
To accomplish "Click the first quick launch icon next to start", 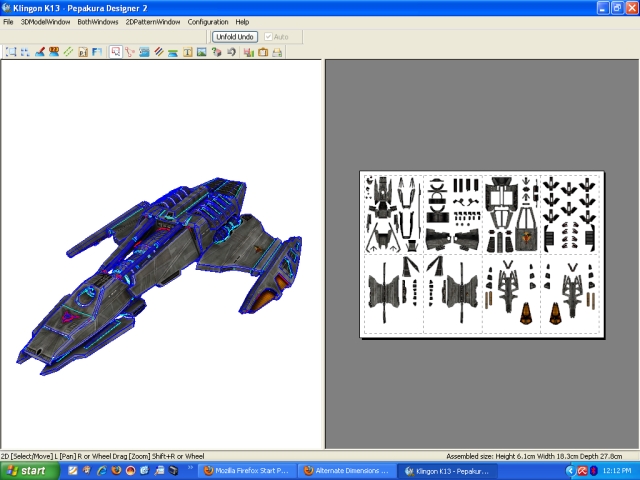I will click(x=73, y=471).
